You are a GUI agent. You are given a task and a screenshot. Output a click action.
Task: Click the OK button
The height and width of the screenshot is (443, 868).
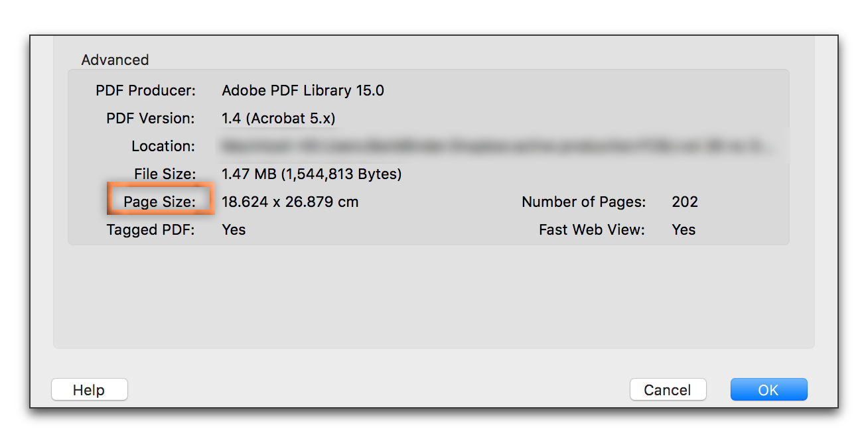[x=768, y=389]
